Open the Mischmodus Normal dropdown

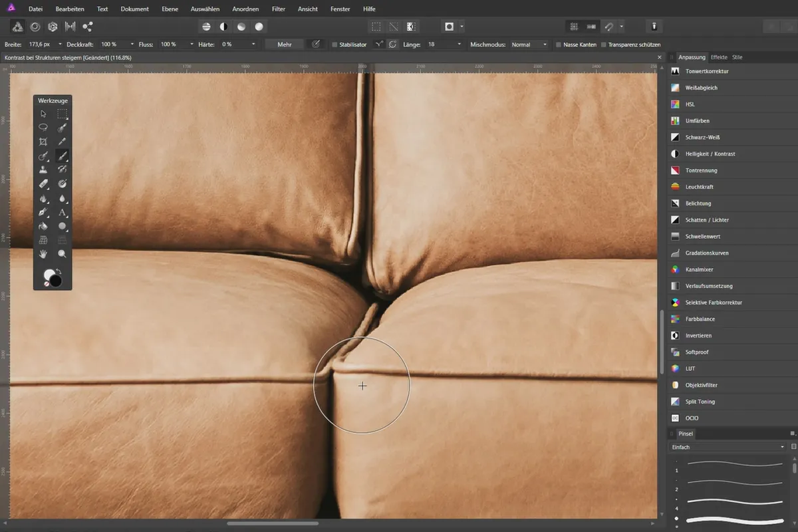coord(529,45)
